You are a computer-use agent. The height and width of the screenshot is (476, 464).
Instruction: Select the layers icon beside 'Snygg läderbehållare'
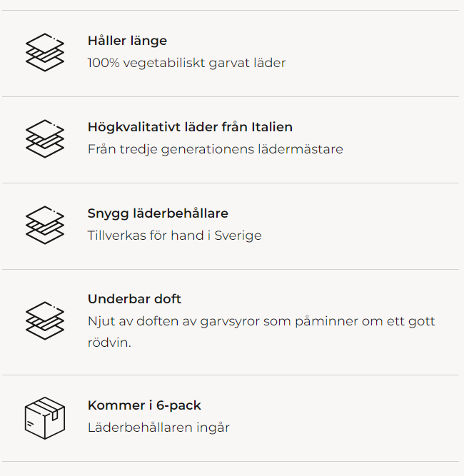coord(45,225)
